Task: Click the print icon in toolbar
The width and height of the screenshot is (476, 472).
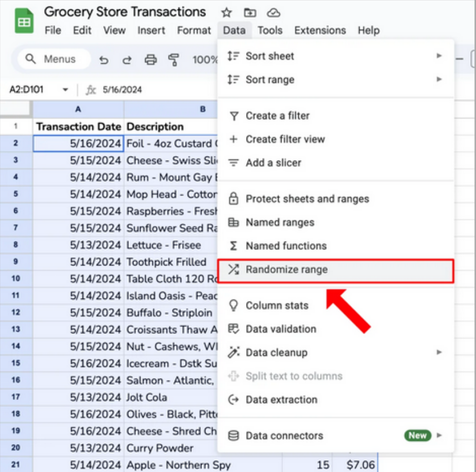Action: pos(151,60)
